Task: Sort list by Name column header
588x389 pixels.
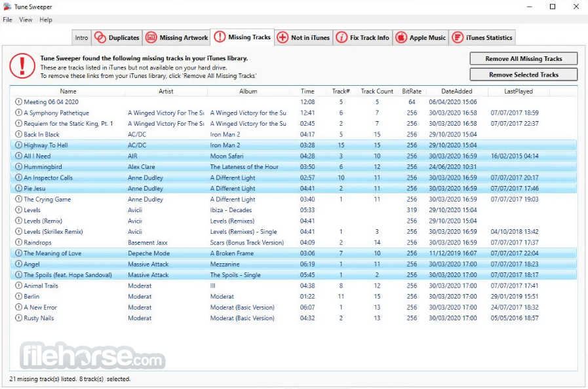Action: point(68,91)
